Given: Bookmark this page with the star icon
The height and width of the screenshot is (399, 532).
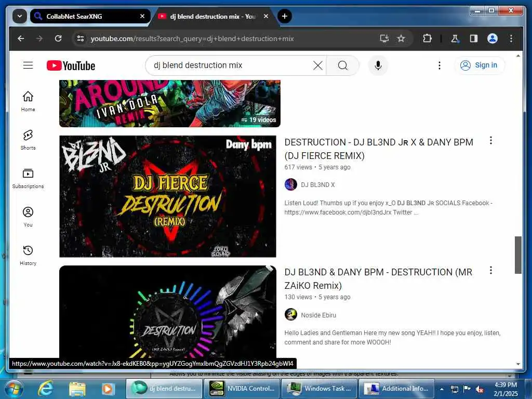Looking at the screenshot, I should click(x=401, y=38).
